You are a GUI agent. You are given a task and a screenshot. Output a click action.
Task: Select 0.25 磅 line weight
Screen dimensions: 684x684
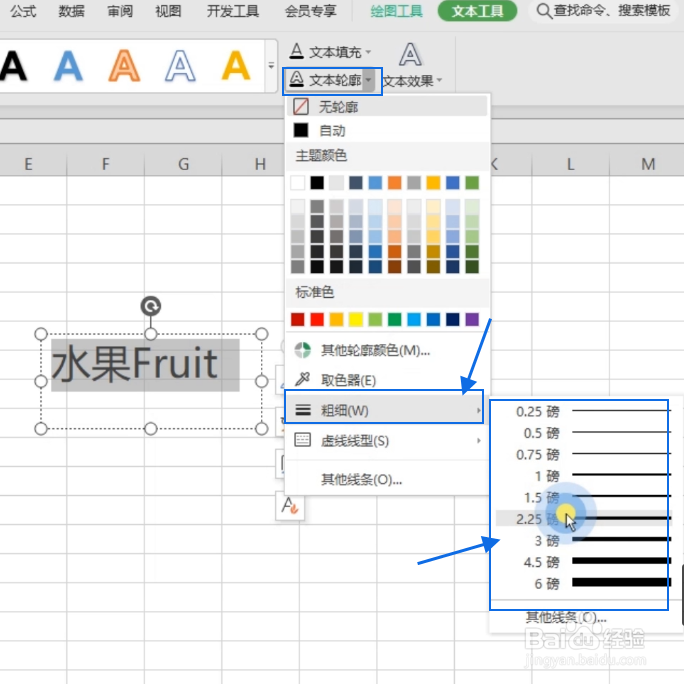click(583, 411)
